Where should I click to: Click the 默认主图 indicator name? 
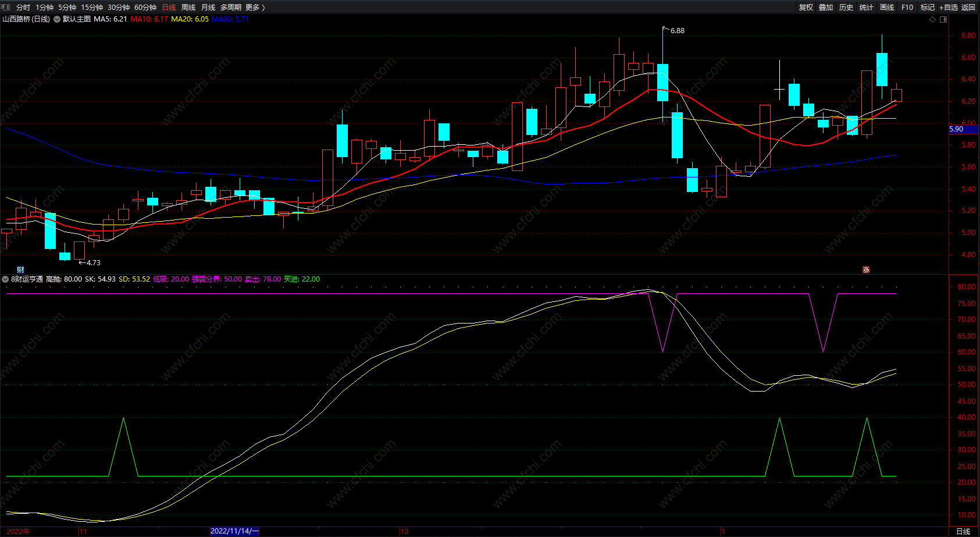pyautogui.click(x=77, y=19)
